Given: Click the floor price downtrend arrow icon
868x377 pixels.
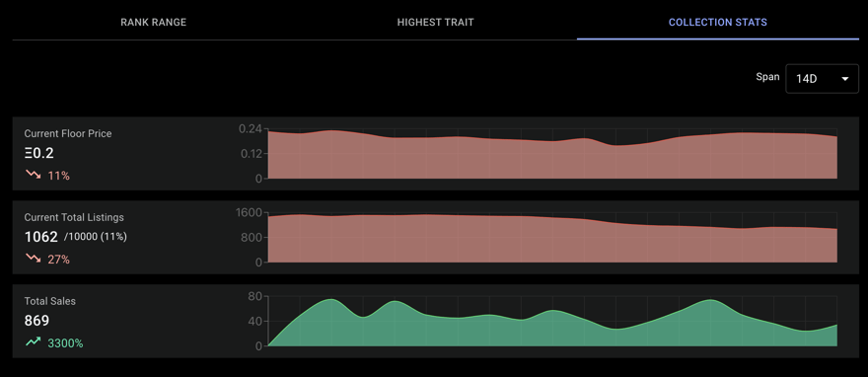Looking at the screenshot, I should pos(34,175).
